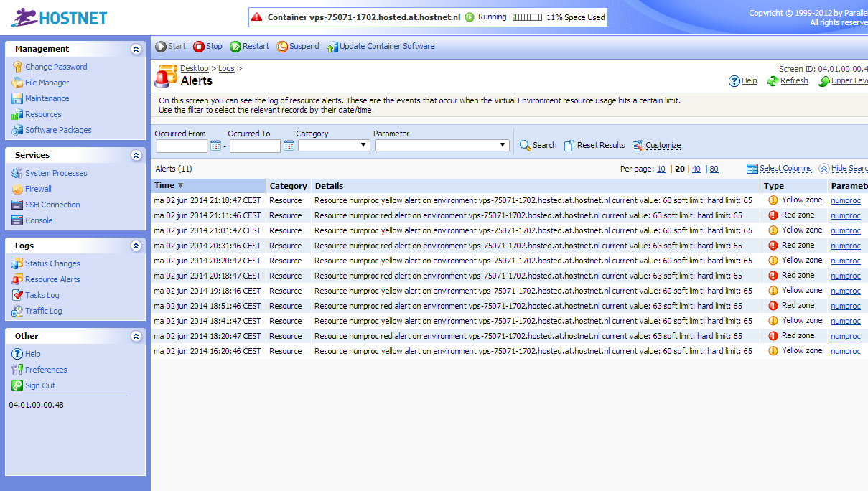The height and width of the screenshot is (491, 868).
Task: Sort alerts by Time column header
Action: [x=164, y=186]
